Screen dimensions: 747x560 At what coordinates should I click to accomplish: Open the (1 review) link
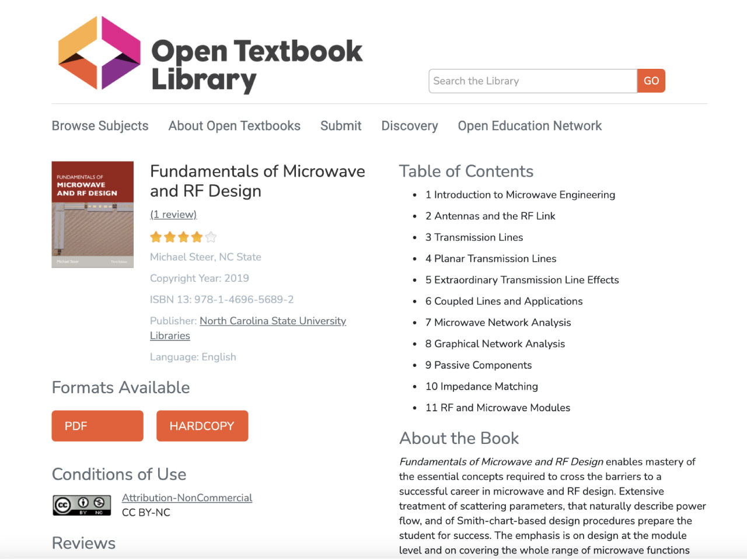(173, 215)
